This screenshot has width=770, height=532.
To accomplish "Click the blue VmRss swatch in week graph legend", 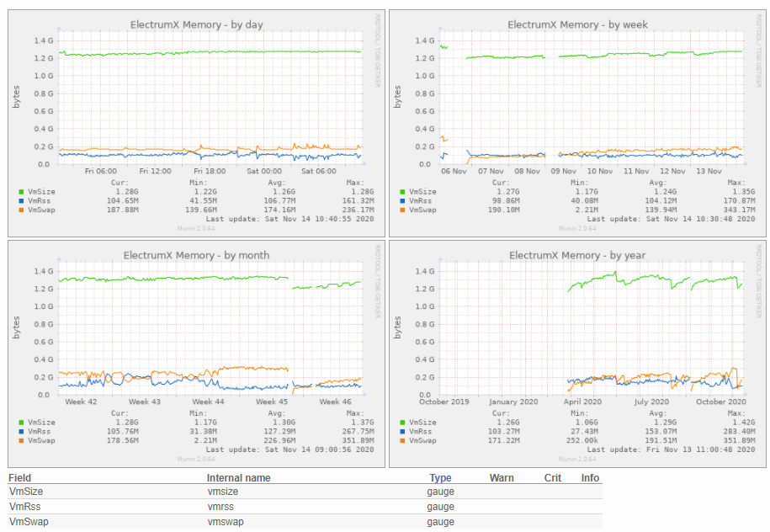I will tap(402, 201).
